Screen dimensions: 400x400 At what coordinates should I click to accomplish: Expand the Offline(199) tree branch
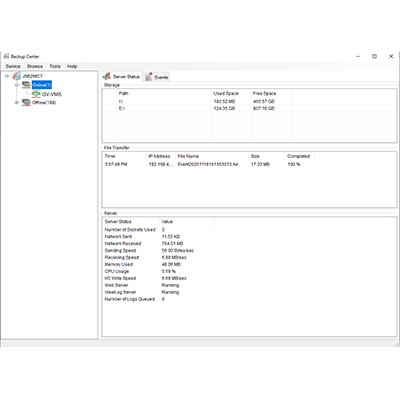(17, 102)
